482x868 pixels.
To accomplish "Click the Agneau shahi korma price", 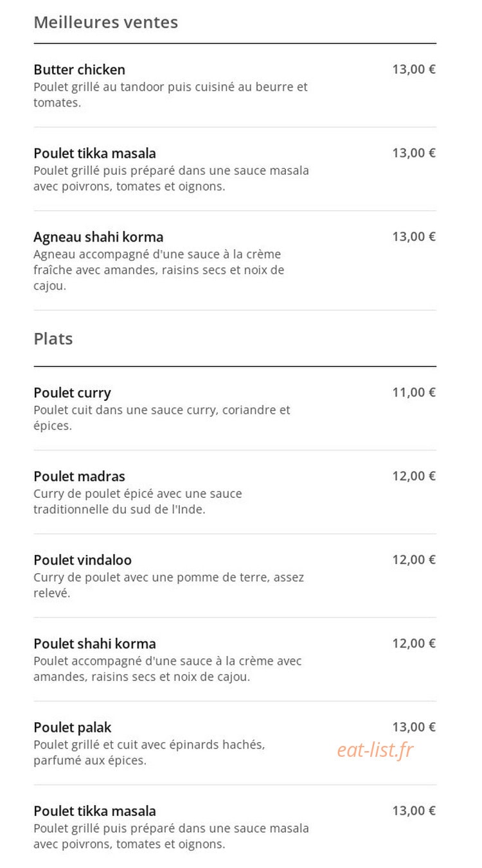I will click(x=414, y=236).
